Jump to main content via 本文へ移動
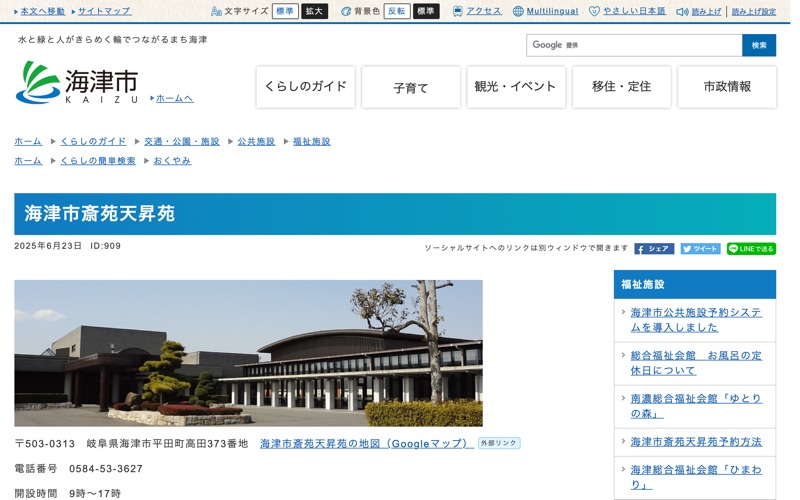 click(x=43, y=11)
